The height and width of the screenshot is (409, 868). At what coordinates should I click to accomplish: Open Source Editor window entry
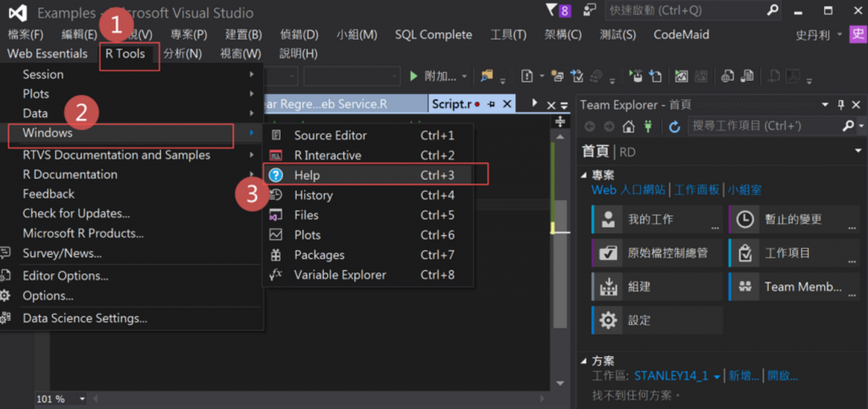pos(368,135)
